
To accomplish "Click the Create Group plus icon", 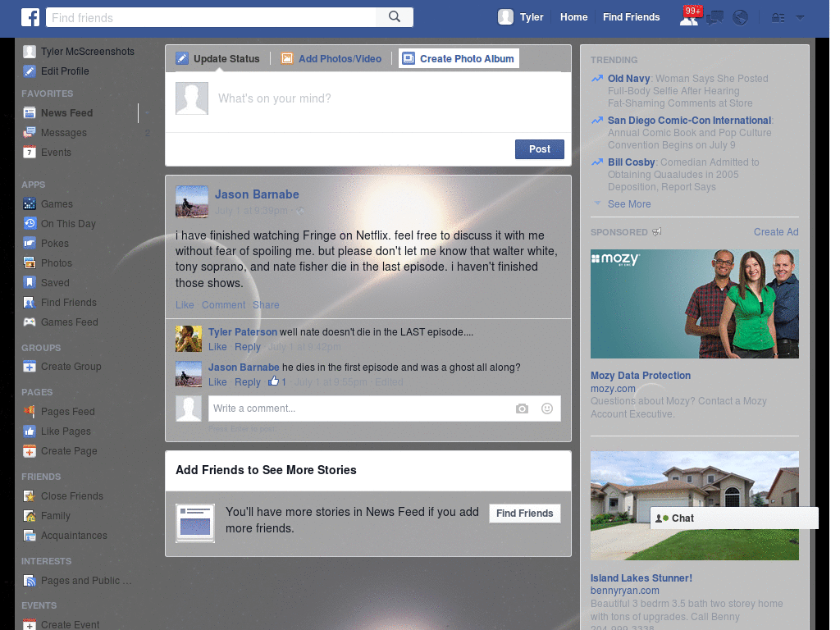I will coord(30,367).
